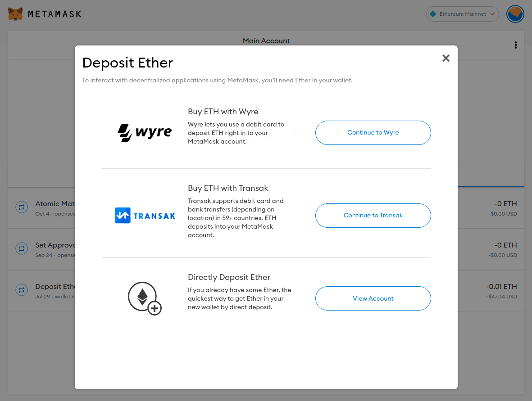The image size is (532, 401).
Task: Click the View Account button
Action: coord(373,298)
